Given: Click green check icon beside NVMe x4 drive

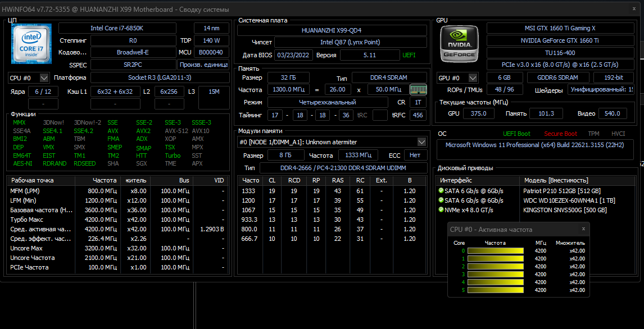Looking at the screenshot, I should [x=441, y=210].
